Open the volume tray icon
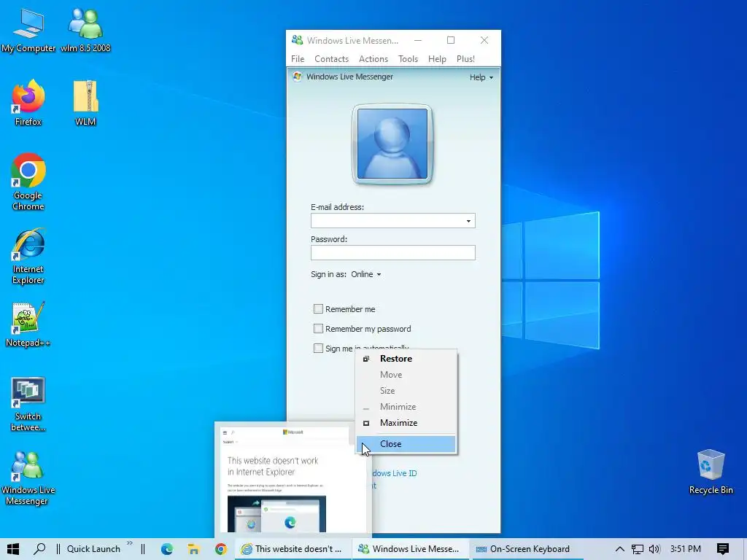 coord(654,549)
